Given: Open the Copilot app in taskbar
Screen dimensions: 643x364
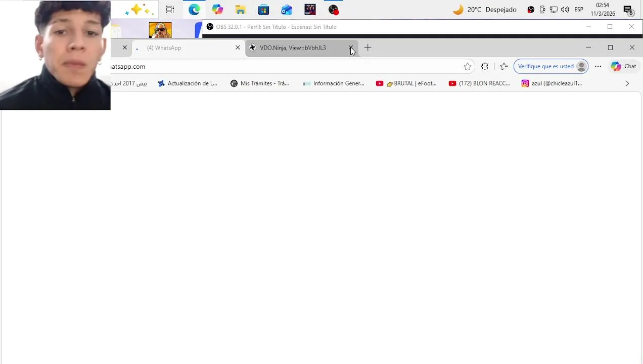Looking at the screenshot, I should [x=217, y=10].
